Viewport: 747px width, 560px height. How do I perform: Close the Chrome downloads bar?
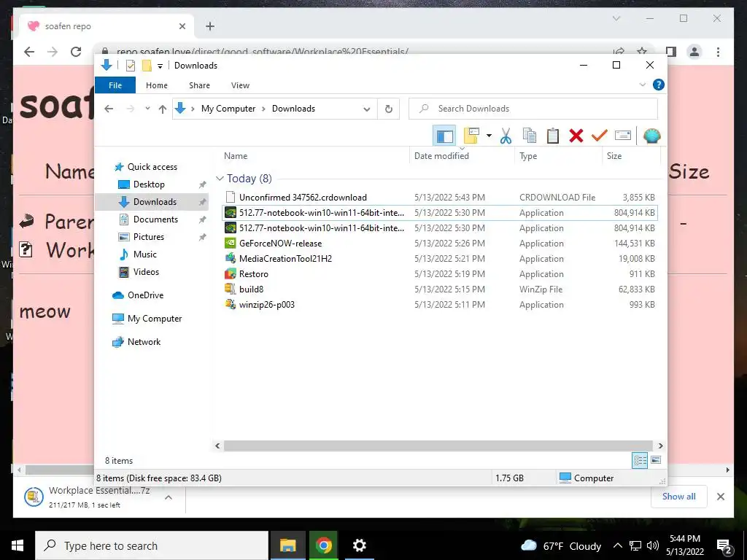720,497
